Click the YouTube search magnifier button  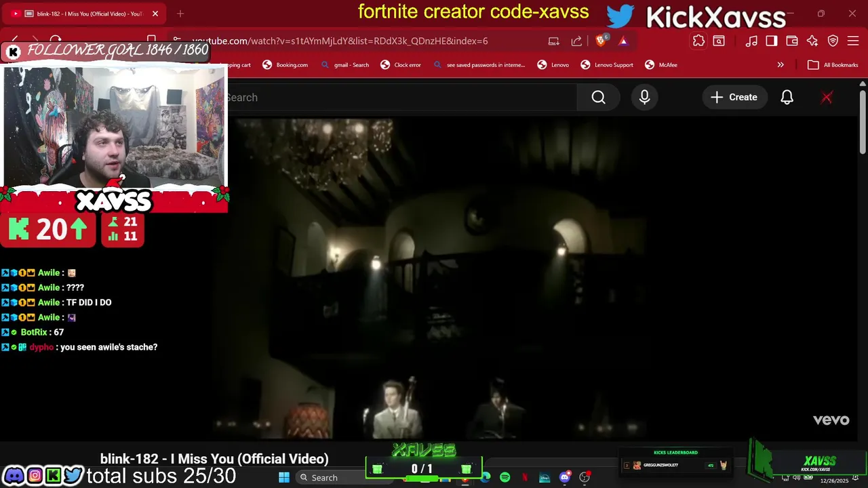598,98
